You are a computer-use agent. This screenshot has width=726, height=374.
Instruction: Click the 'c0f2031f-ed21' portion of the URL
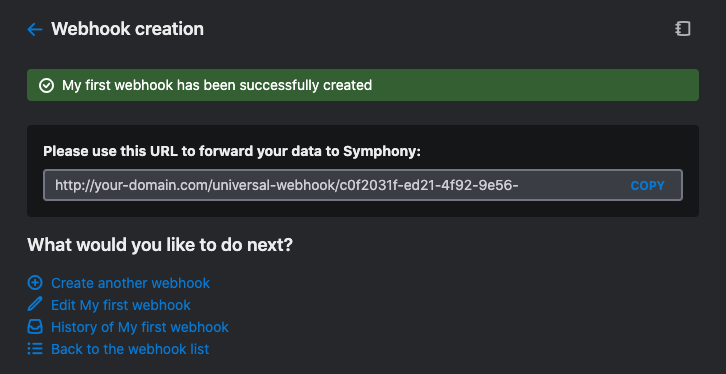pos(388,186)
